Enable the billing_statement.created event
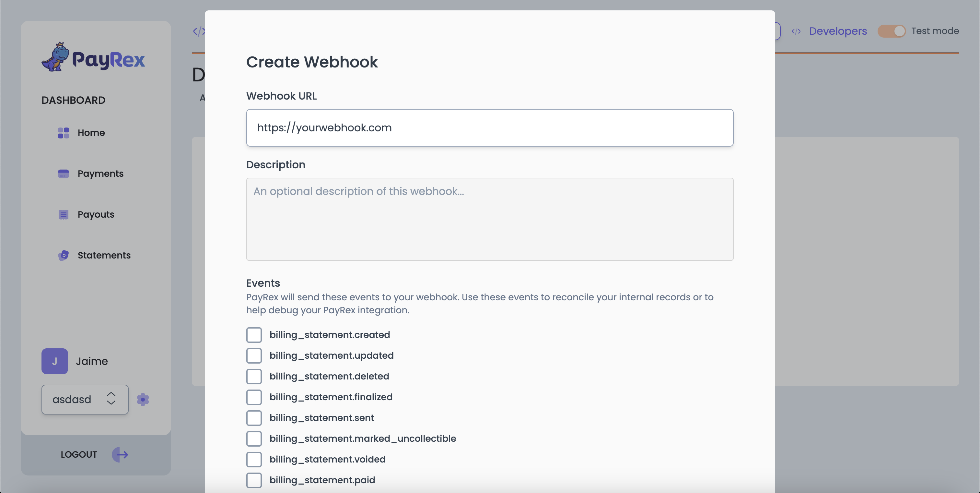The image size is (980, 493). click(x=254, y=335)
